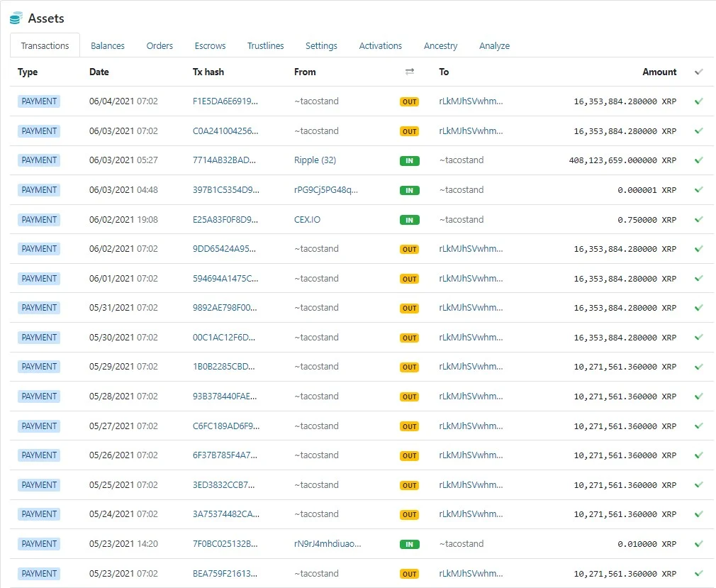Click green checkmark on Ripple (32) row
Screen dimensions: 716x588
[x=699, y=160]
